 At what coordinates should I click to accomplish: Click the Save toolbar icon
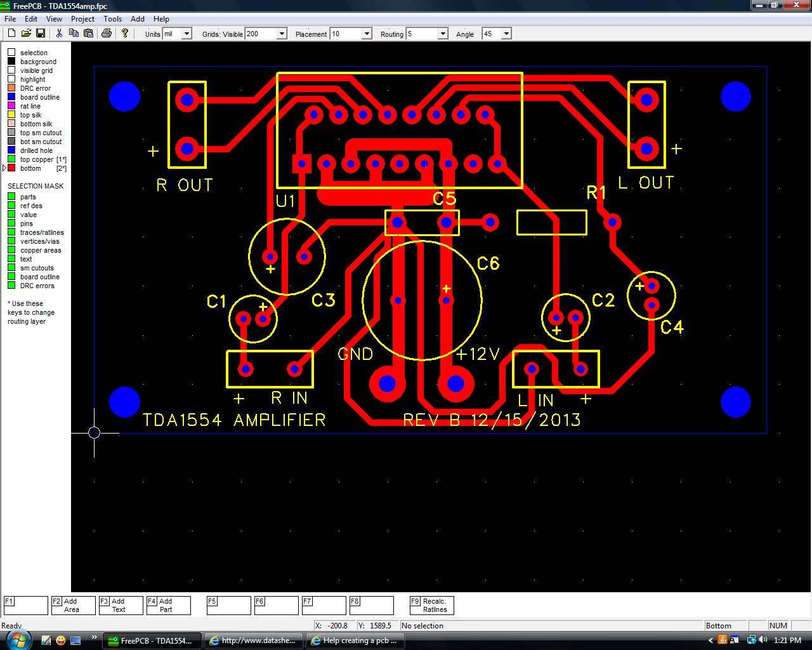pos(40,33)
